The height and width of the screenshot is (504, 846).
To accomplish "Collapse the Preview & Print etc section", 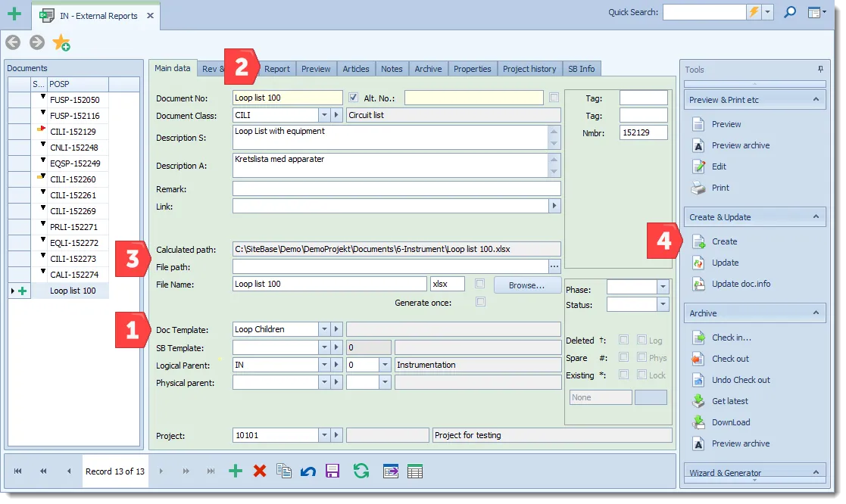I will 816,100.
